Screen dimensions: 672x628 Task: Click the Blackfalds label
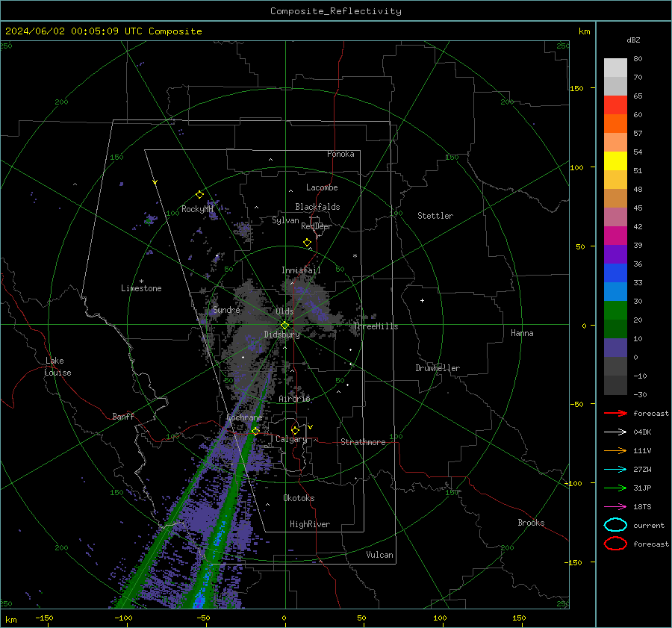[317, 207]
